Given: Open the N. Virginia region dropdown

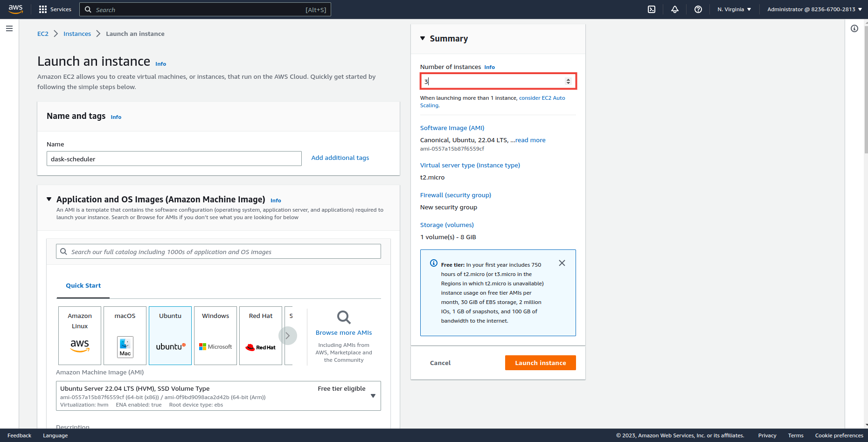Looking at the screenshot, I should click(x=734, y=9).
